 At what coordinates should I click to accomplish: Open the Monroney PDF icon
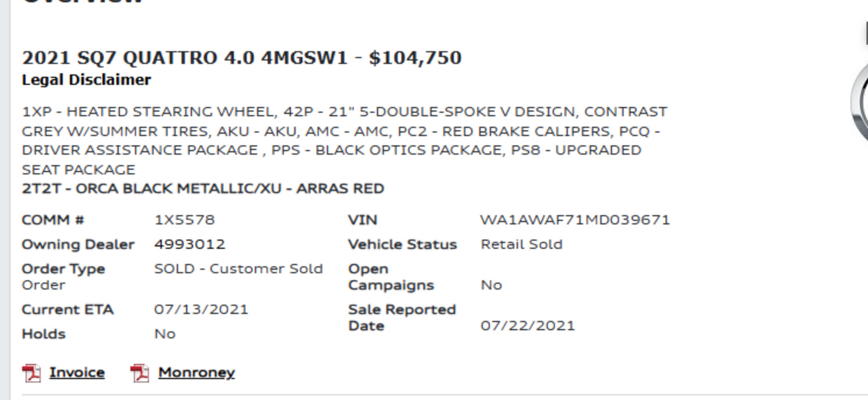point(140,373)
